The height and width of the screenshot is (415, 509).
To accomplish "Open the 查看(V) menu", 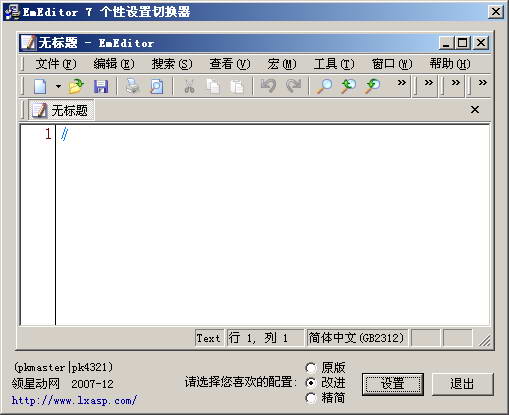I will [230, 64].
